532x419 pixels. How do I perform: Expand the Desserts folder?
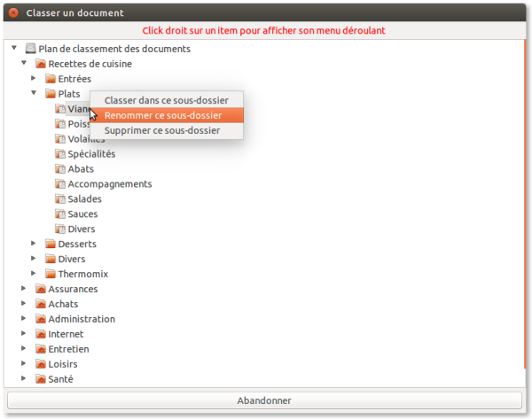[35, 244]
